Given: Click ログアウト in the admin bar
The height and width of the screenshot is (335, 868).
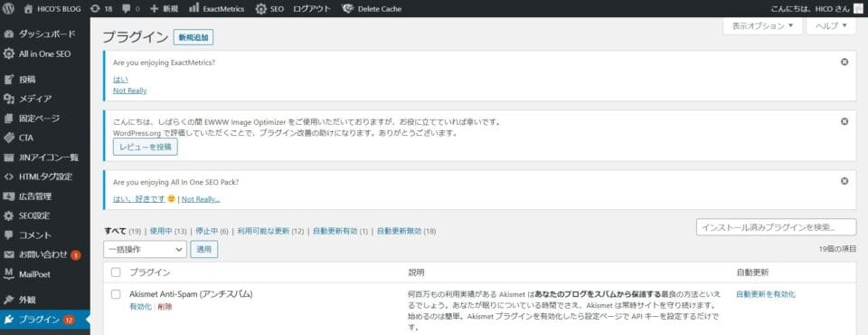Looking at the screenshot, I should pos(312,8).
